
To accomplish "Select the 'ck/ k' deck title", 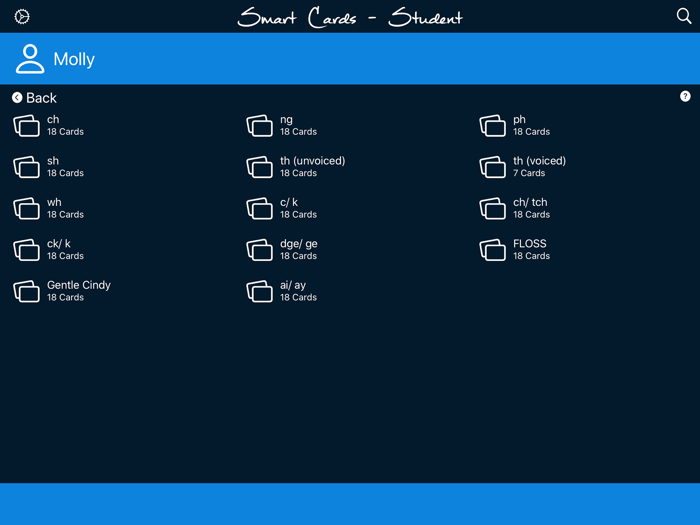I will [x=58, y=244].
